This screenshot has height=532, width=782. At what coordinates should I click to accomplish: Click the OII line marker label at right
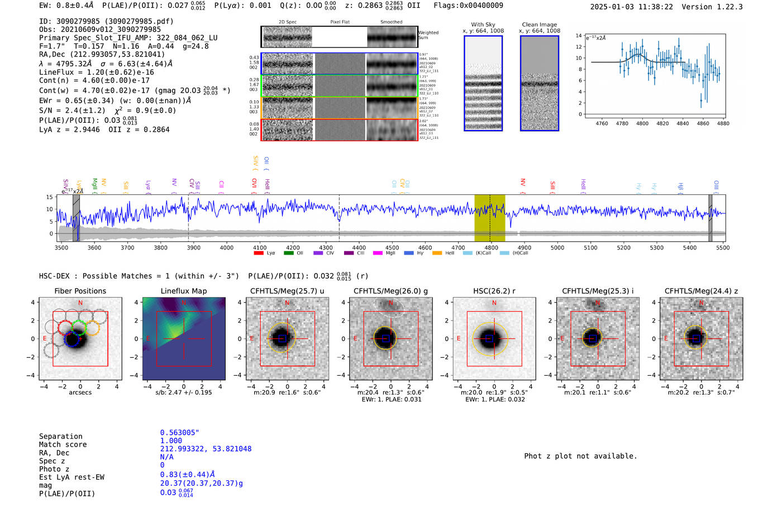(716, 185)
